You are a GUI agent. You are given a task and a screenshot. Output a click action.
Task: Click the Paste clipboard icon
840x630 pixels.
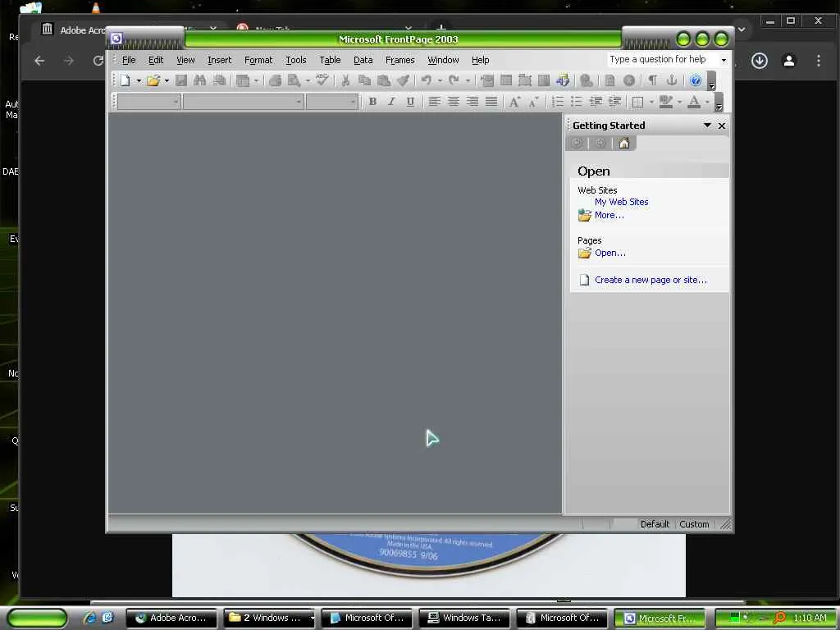point(384,81)
